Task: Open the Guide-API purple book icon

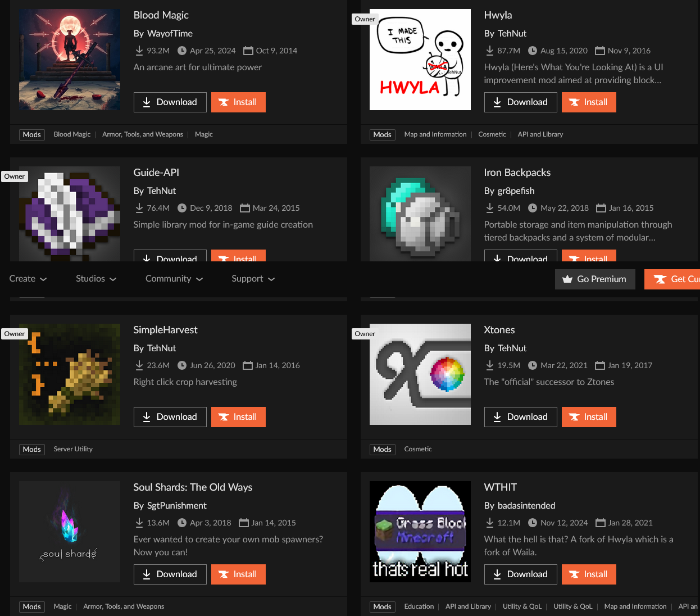Action: pyautogui.click(x=70, y=214)
